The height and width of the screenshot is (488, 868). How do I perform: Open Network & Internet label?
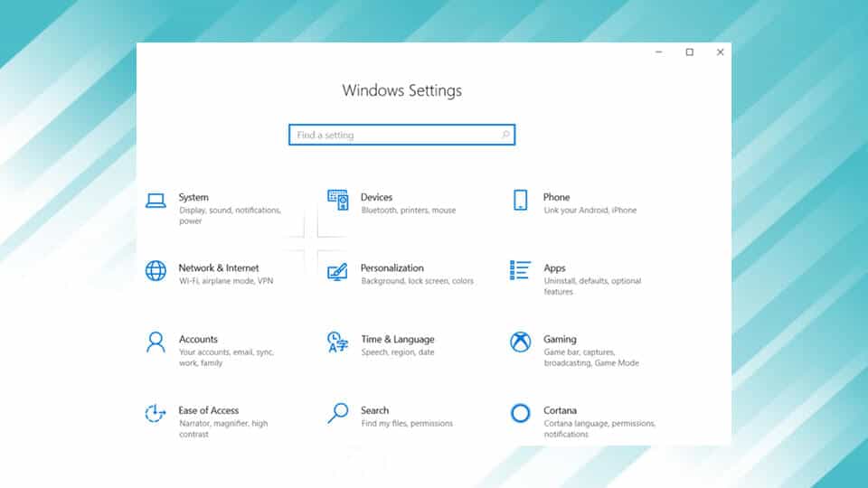219,267
